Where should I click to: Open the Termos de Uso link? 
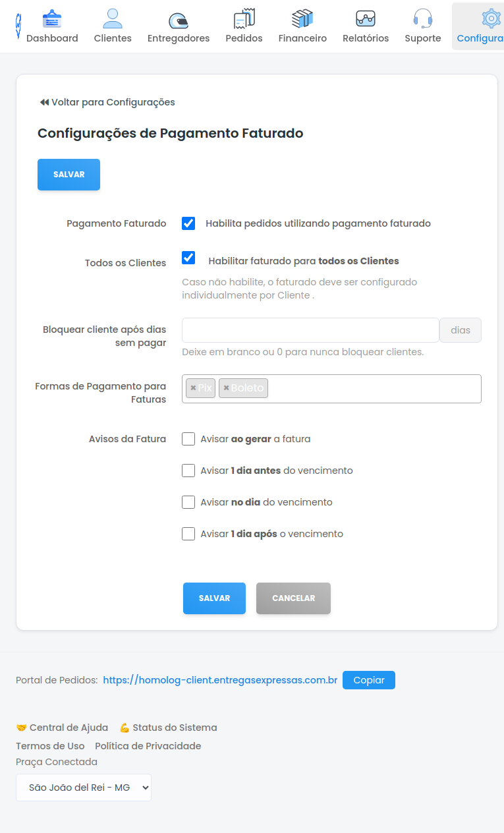point(50,745)
